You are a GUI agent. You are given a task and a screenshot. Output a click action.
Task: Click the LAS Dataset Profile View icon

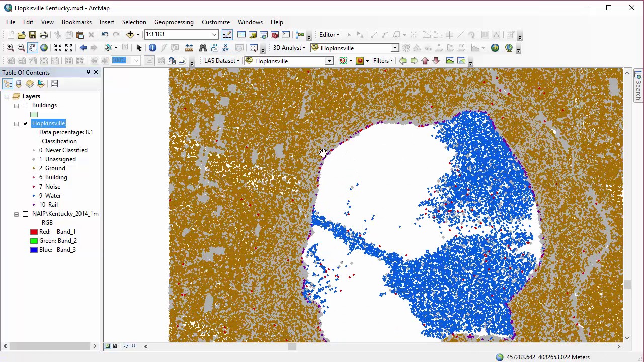(450, 60)
